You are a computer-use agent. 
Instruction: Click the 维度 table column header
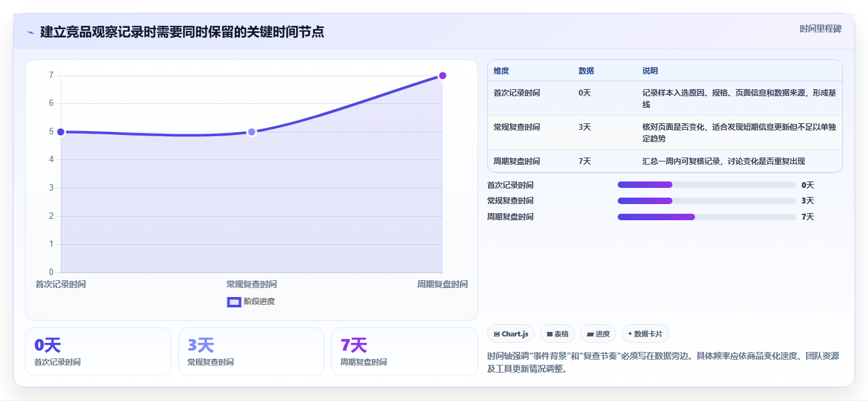pos(501,71)
